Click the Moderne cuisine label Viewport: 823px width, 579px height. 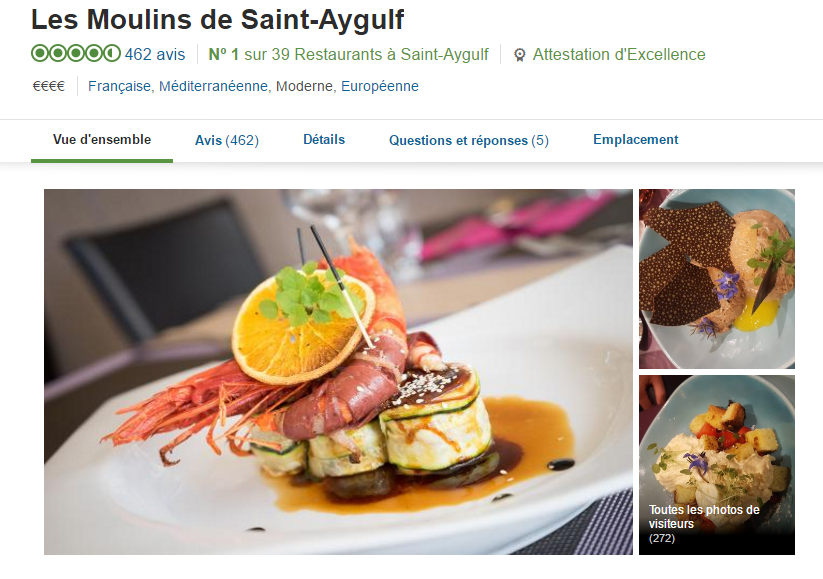click(x=304, y=86)
